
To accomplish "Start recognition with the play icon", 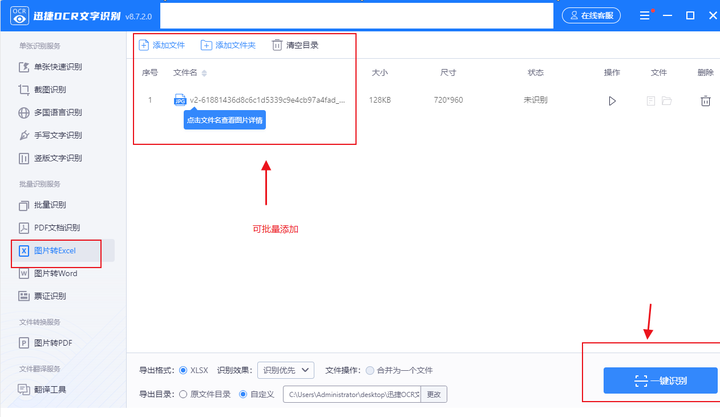I will pos(612,101).
